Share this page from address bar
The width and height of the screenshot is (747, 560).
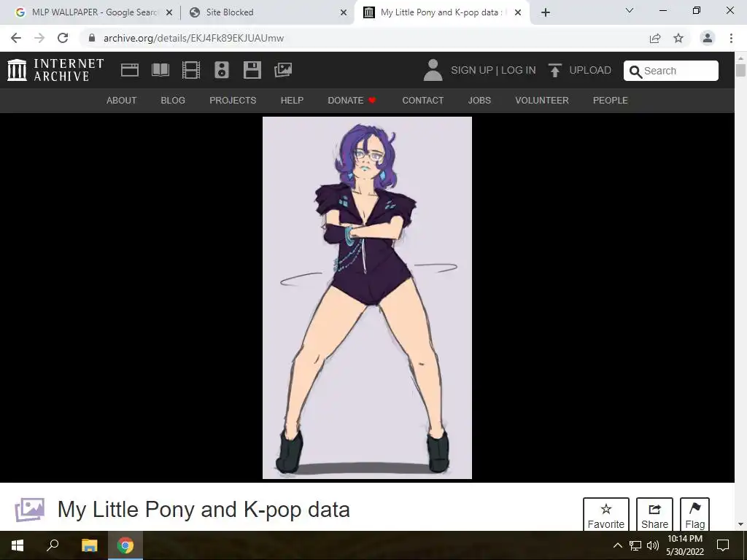click(655, 38)
